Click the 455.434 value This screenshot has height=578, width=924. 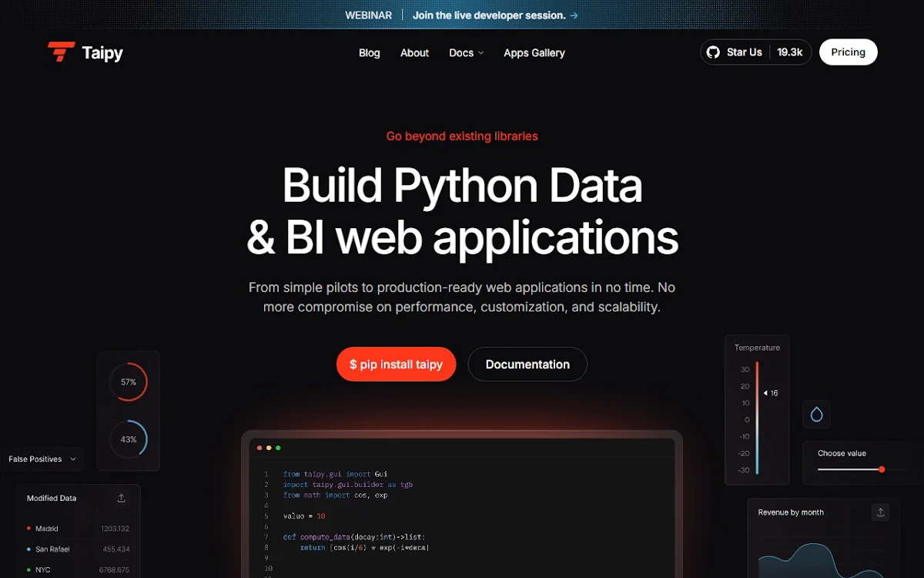coord(116,549)
